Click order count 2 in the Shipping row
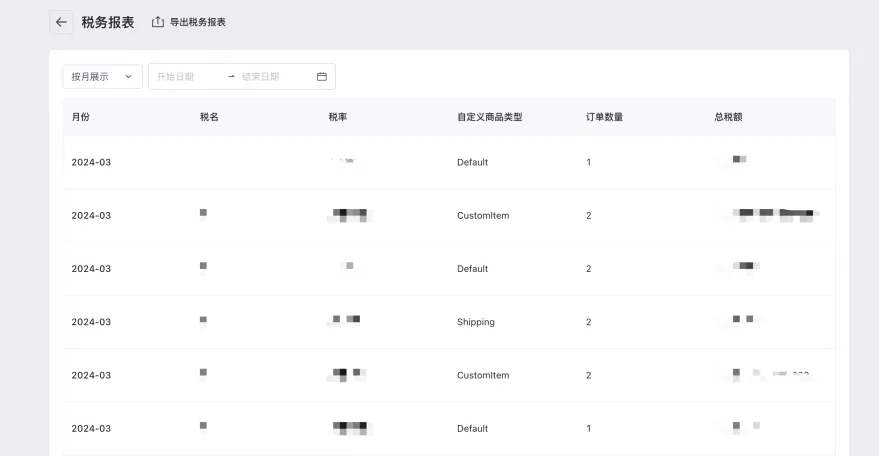 (589, 322)
